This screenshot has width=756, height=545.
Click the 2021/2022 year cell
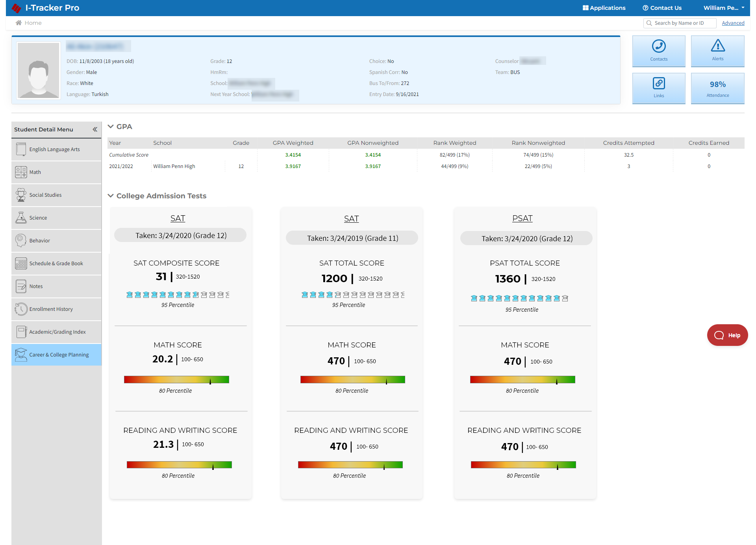121,166
